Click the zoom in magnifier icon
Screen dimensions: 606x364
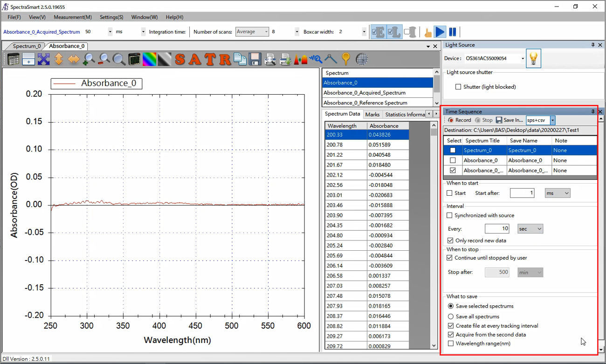(89, 59)
